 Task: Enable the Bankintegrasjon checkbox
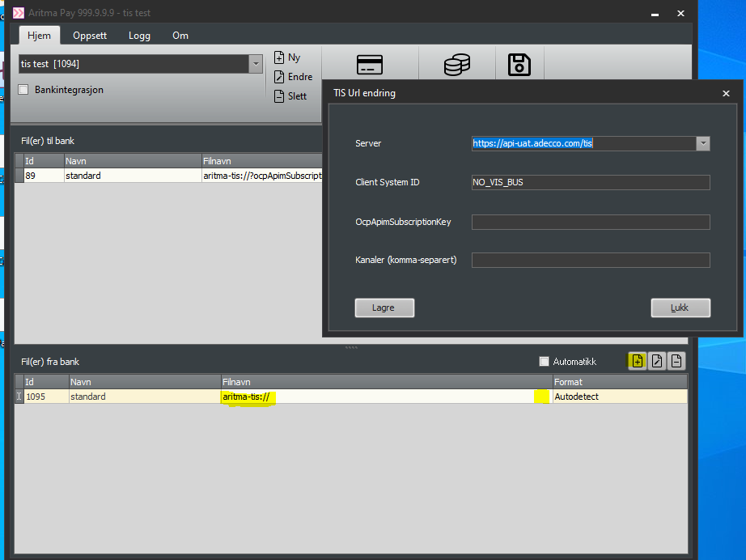click(x=24, y=90)
